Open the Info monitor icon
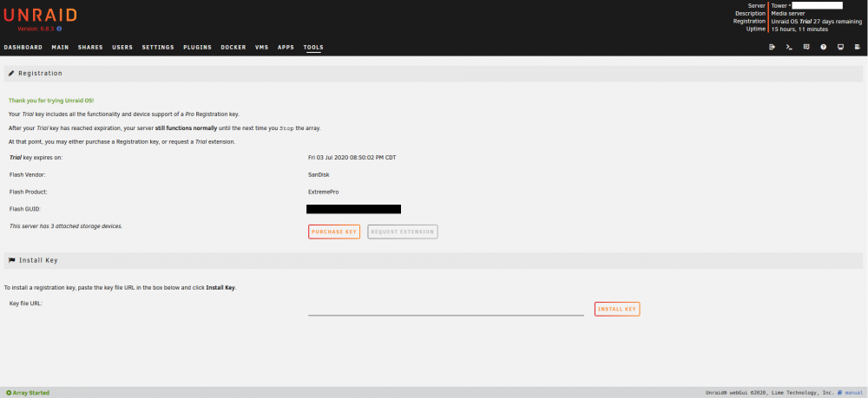Image resolution: width=868 pixels, height=398 pixels. coord(840,47)
